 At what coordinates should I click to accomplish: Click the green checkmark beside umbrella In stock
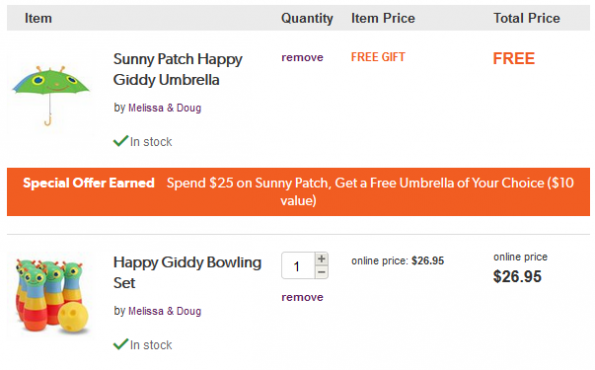121,141
